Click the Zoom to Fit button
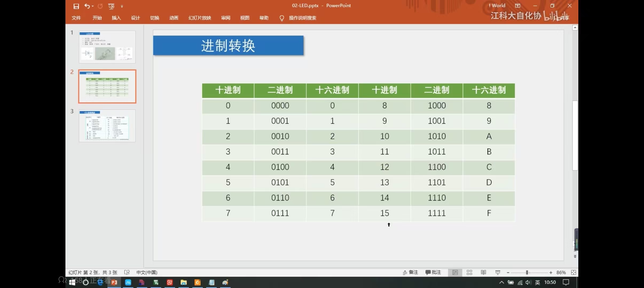The image size is (644, 288). click(574, 272)
